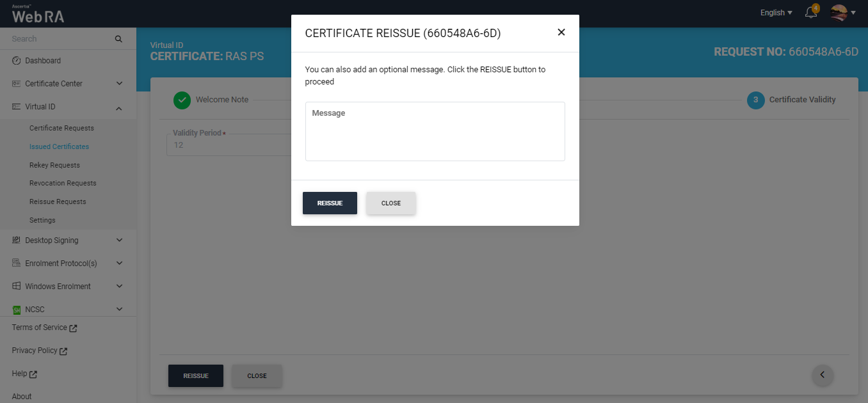Image resolution: width=868 pixels, height=403 pixels.
Task: Click the search magnifier icon in sidebar
Action: pyautogui.click(x=118, y=39)
